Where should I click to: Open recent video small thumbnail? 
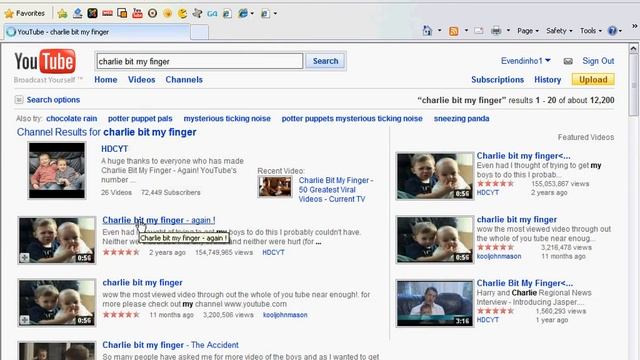pos(275,187)
